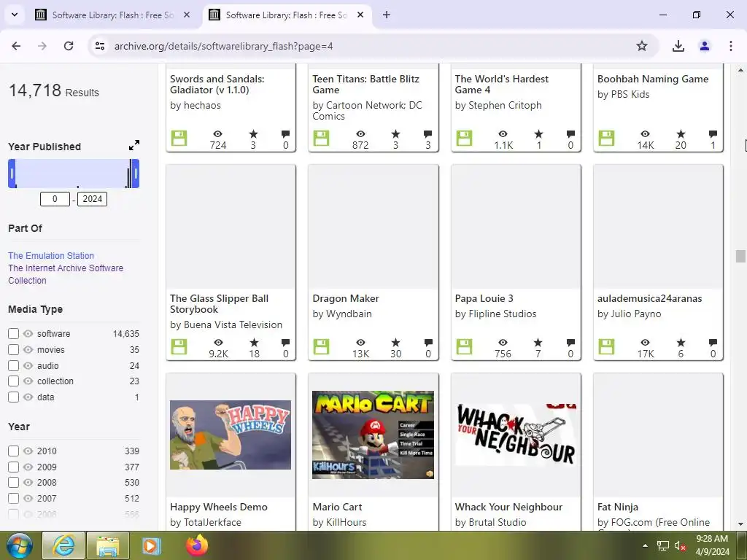The width and height of the screenshot is (747, 560).
Task: Expand the Year Published histogram
Action: [x=134, y=145]
